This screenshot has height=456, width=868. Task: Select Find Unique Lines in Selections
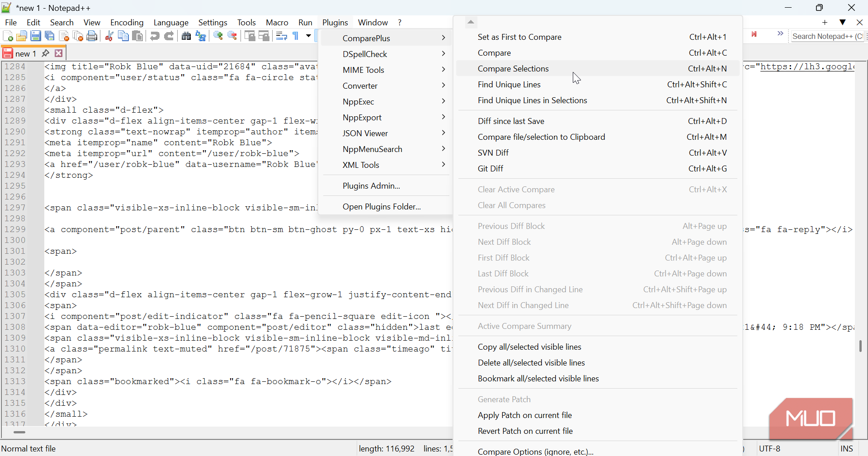point(598,100)
